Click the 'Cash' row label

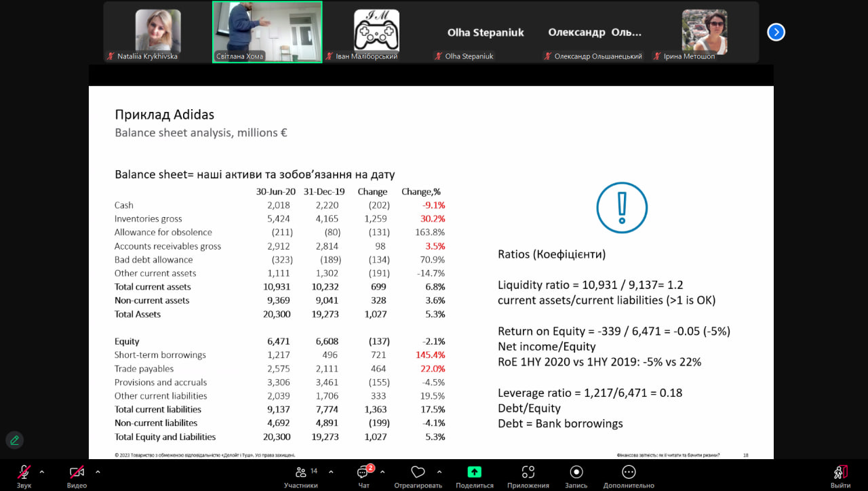[x=124, y=205]
